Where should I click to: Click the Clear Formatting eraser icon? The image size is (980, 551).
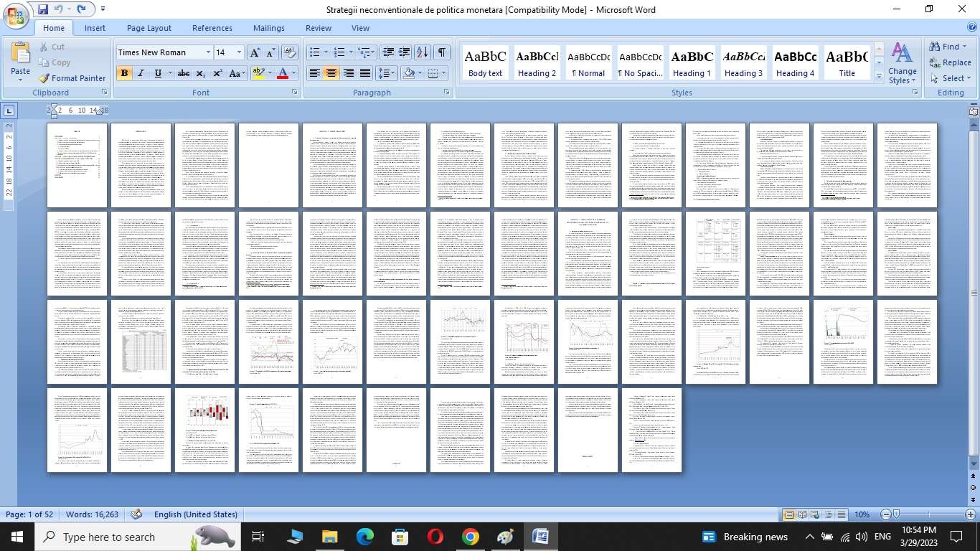[290, 52]
